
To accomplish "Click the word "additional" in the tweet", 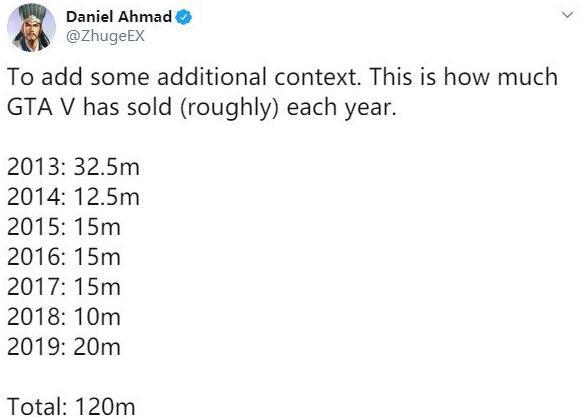I will click(212, 77).
